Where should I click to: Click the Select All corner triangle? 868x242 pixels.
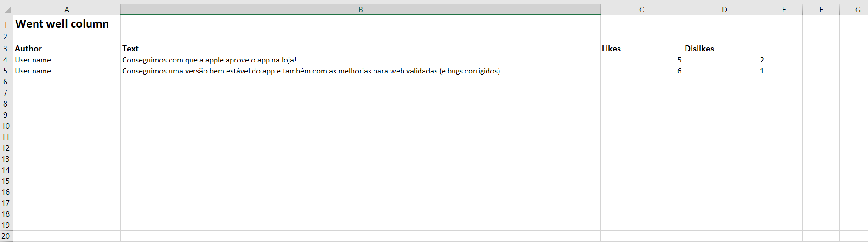(7, 10)
